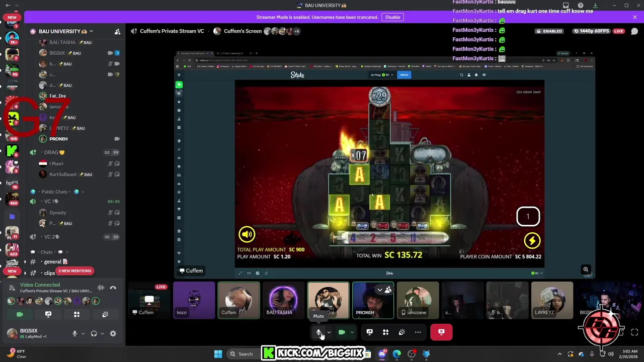Jump to 2 NEW MENTIONS pill

(x=74, y=271)
